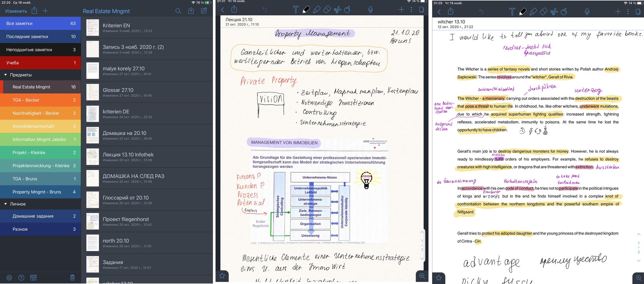
Task: Click the trash icon in library bottom bar
Action: point(72,277)
